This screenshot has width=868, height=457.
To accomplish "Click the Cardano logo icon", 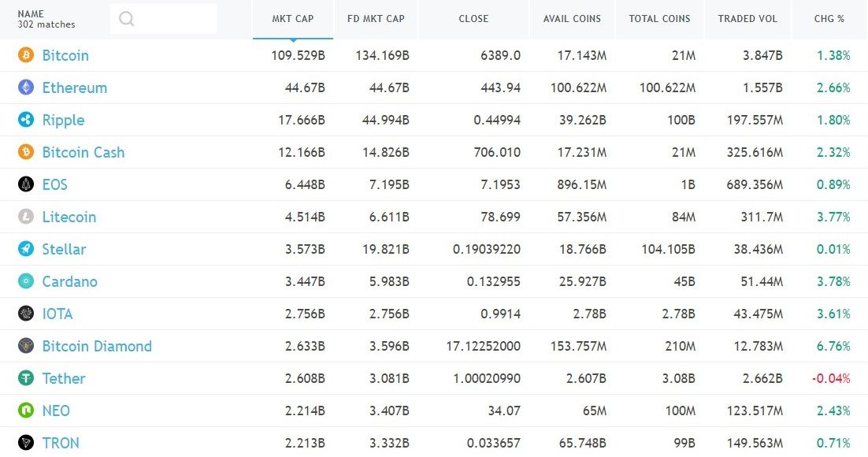I will tap(26, 281).
